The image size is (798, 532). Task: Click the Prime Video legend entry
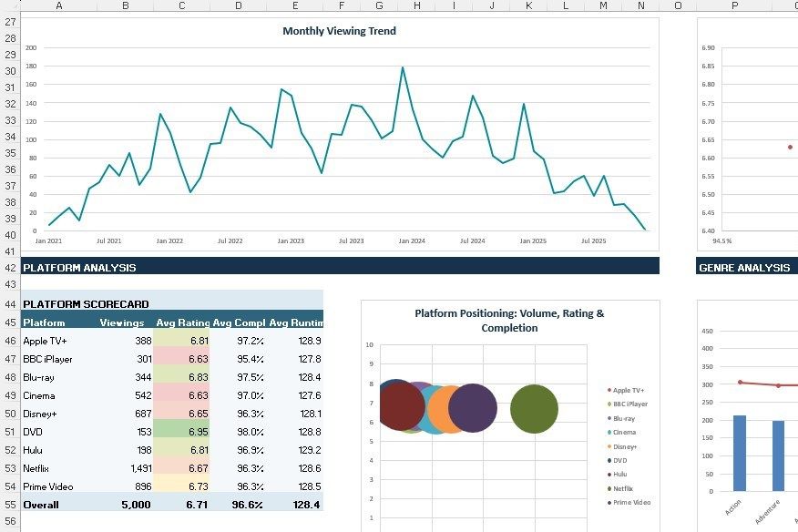pos(629,503)
